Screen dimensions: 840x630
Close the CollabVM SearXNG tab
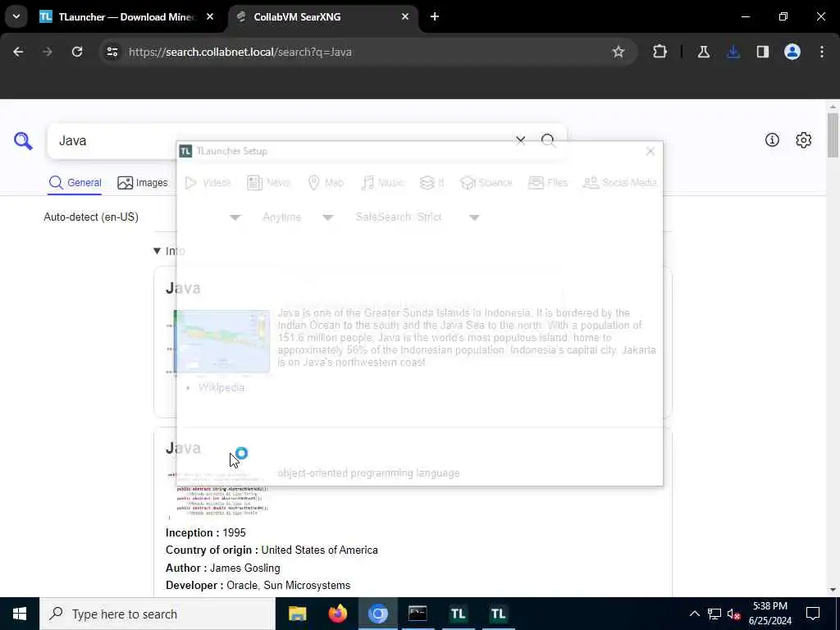click(x=405, y=16)
